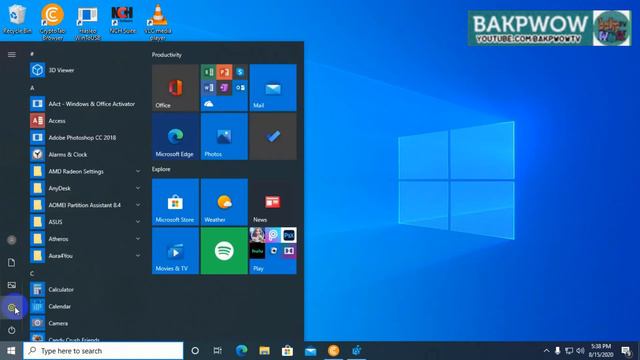The width and height of the screenshot is (640, 360).
Task: Switch to CryptoTab Browser on the taskbar
Action: point(333,351)
